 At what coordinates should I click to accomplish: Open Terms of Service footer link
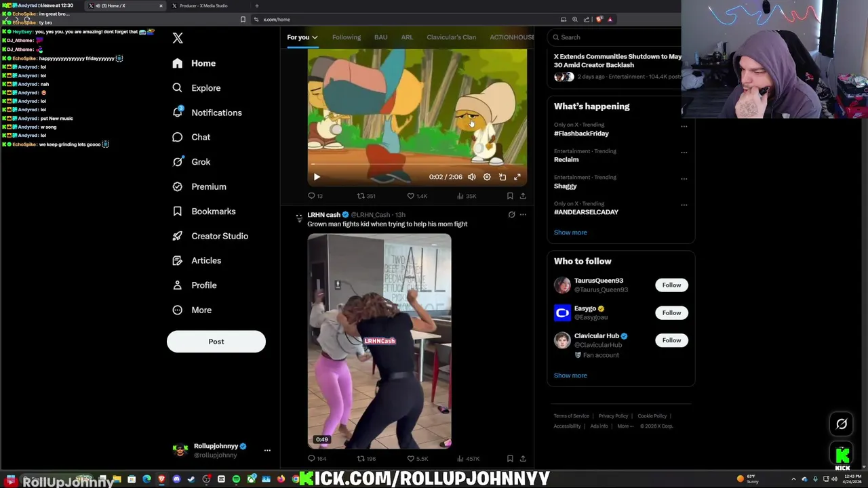click(x=571, y=416)
